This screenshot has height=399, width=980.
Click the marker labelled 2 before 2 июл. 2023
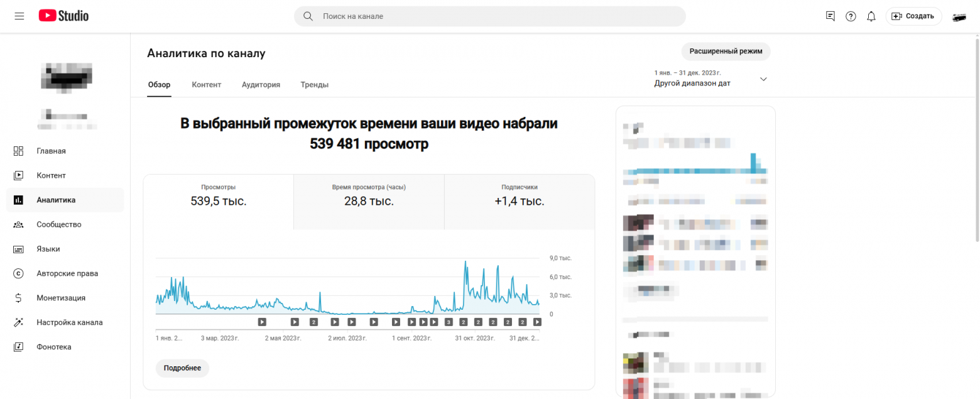pyautogui.click(x=313, y=322)
